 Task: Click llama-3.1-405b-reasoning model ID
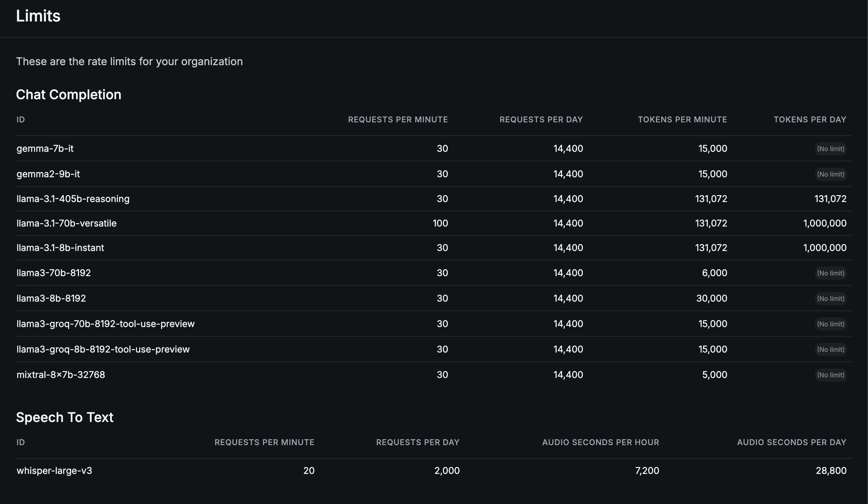point(73,199)
